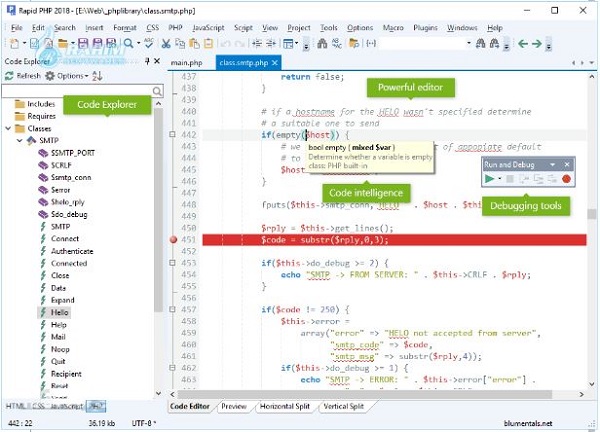Viewport: 600px width, 432px height.
Task: Select the Recipient method in tree
Action: pyautogui.click(x=66, y=374)
